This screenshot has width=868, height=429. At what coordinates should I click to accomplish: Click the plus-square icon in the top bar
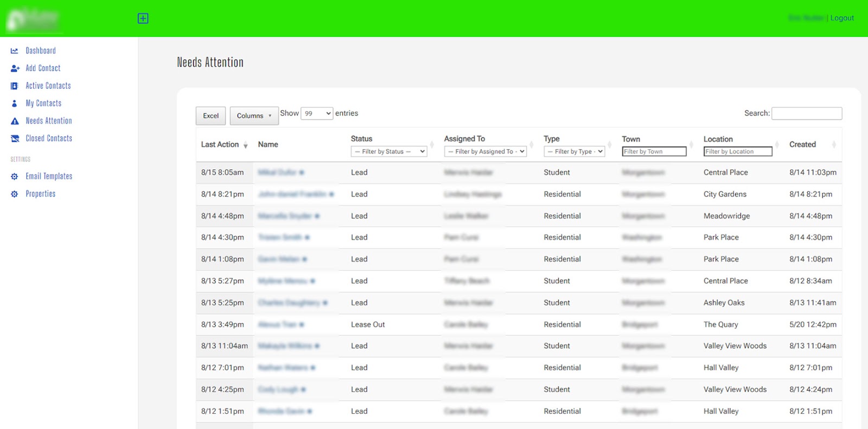point(143,18)
